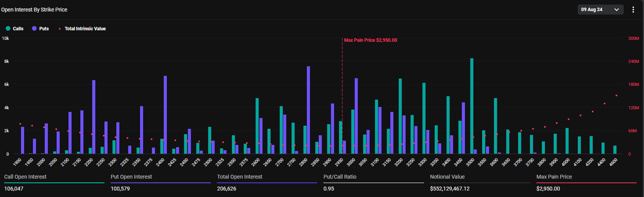Click the Call Open Interest stat card
This screenshot has height=197, width=644.
(54, 182)
